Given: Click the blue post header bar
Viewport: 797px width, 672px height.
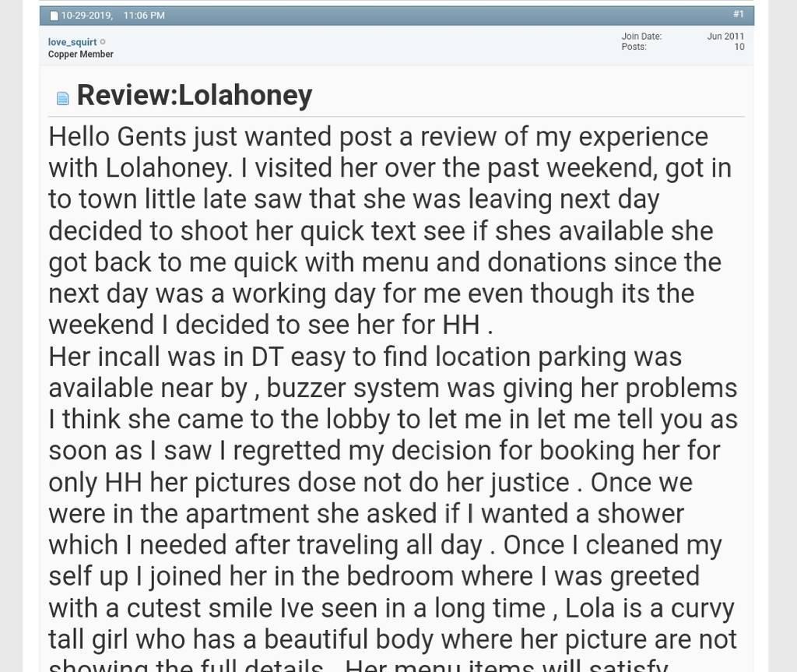Looking at the screenshot, I should click(x=397, y=16).
